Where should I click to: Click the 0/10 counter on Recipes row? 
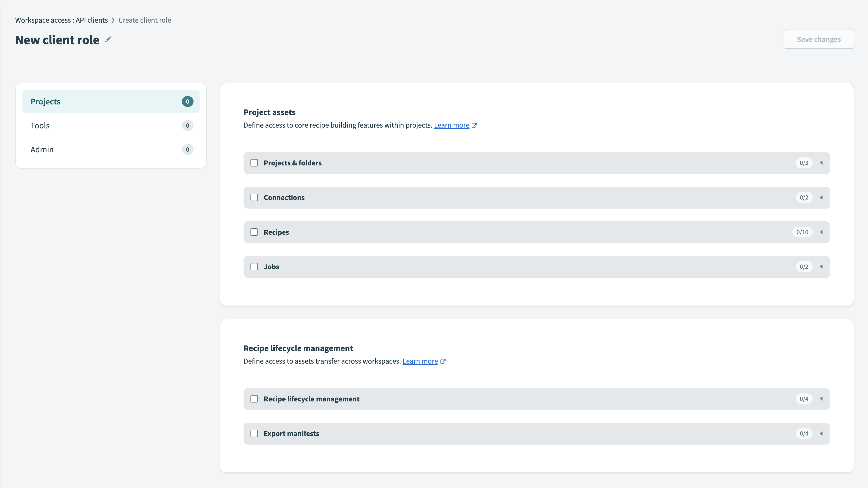[x=802, y=232]
